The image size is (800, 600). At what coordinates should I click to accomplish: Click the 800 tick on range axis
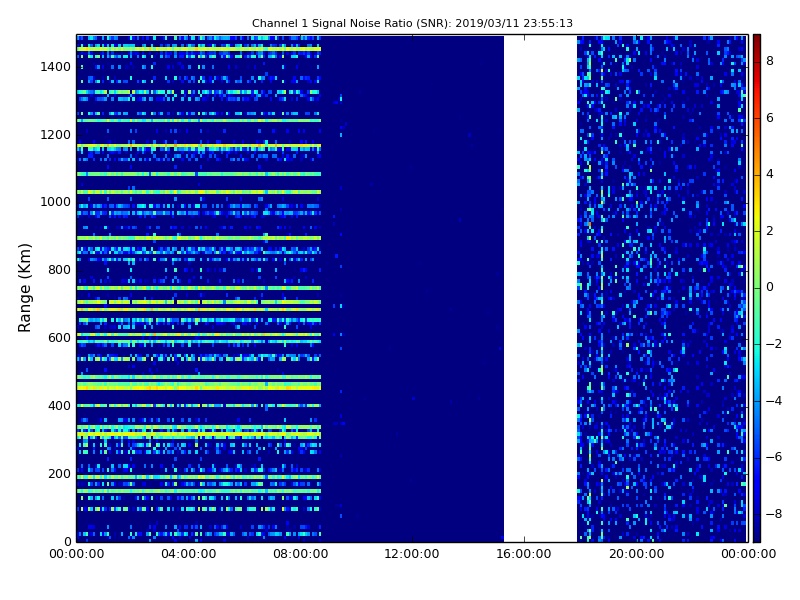(x=59, y=270)
